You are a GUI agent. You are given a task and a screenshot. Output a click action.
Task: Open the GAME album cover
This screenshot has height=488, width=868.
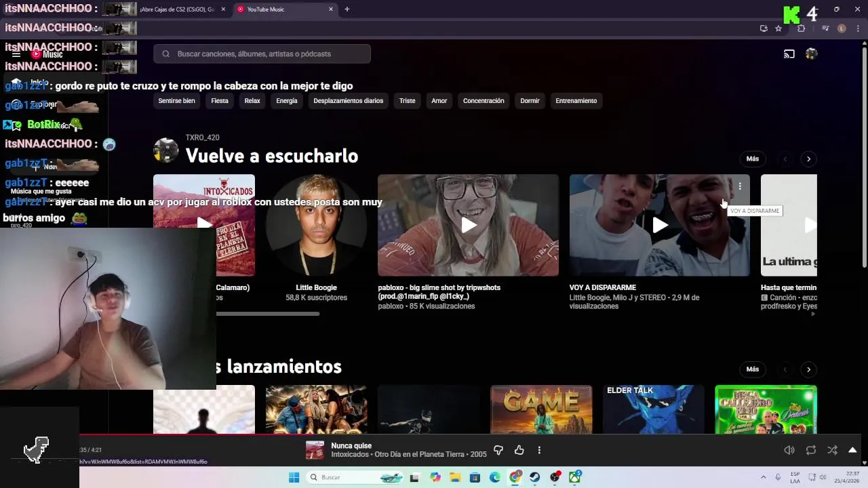pos(541,409)
